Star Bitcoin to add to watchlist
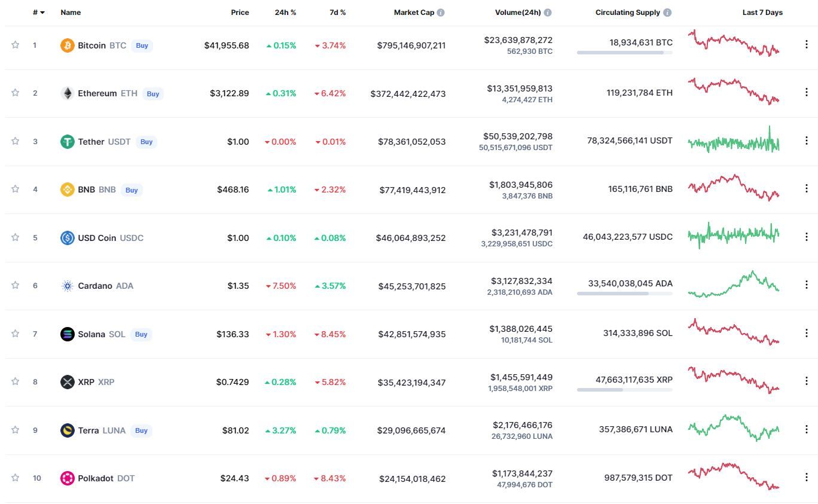The width and height of the screenshot is (818, 504). (16, 45)
